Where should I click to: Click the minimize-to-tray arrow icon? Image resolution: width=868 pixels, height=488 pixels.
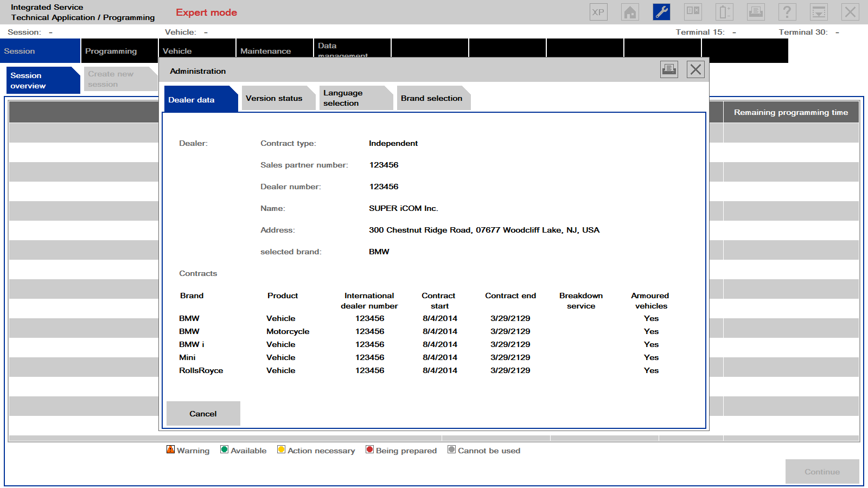tap(819, 12)
